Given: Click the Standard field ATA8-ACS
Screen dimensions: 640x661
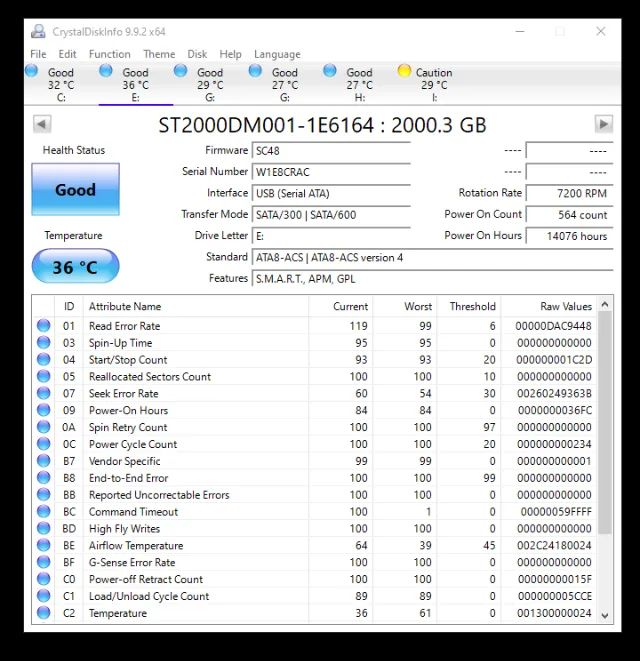Looking at the screenshot, I should coord(432,257).
